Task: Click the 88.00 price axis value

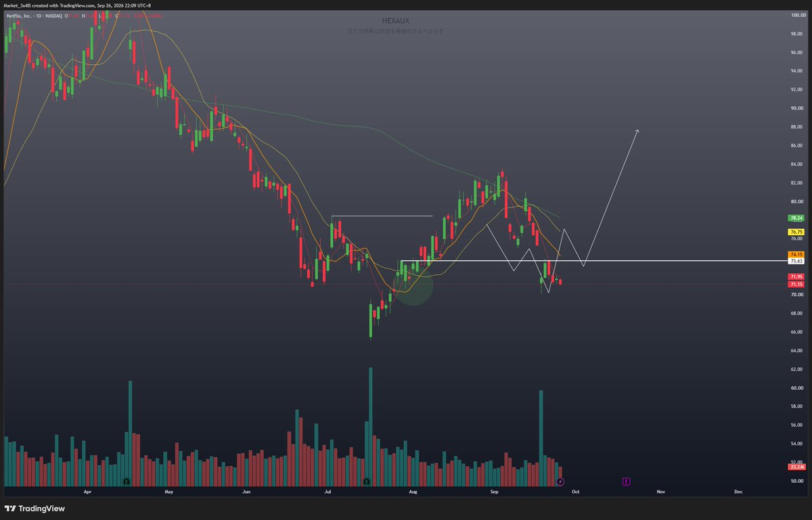Action: [x=797, y=126]
